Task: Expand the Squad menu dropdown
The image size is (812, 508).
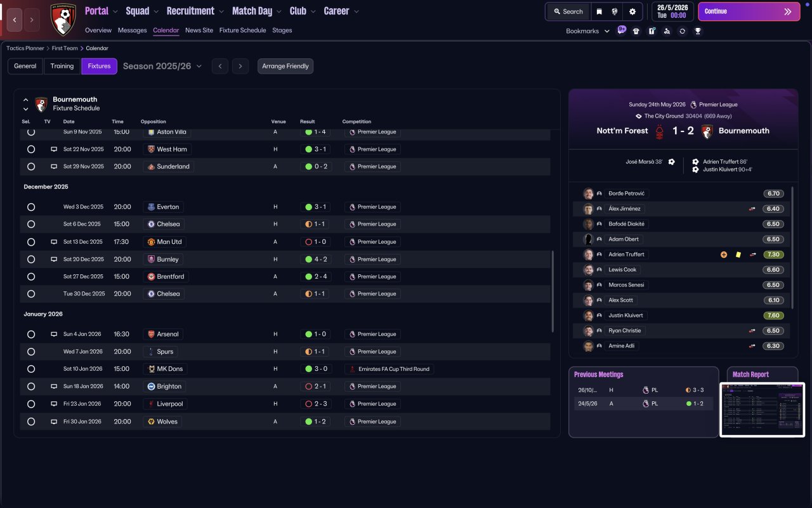Action: tap(156, 11)
